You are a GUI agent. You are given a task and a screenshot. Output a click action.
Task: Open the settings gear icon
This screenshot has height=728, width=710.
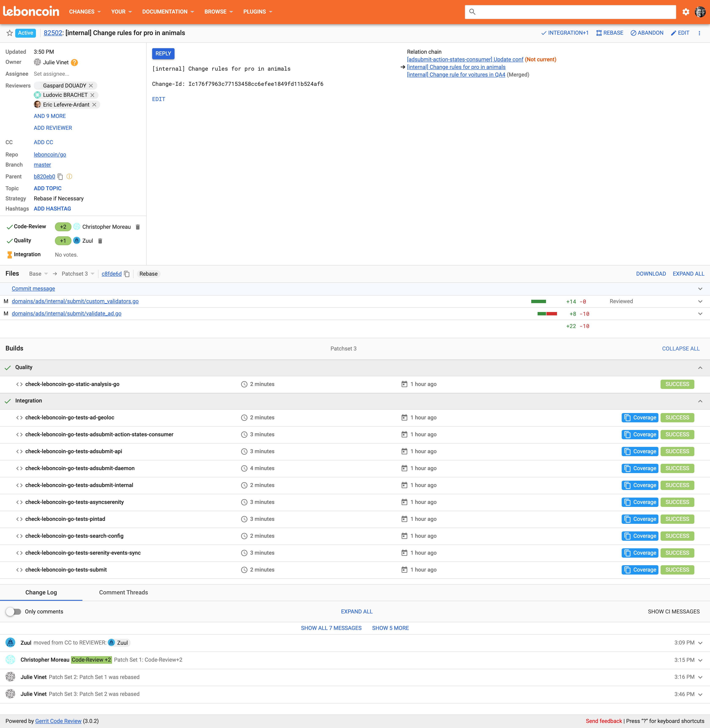[x=685, y=12]
